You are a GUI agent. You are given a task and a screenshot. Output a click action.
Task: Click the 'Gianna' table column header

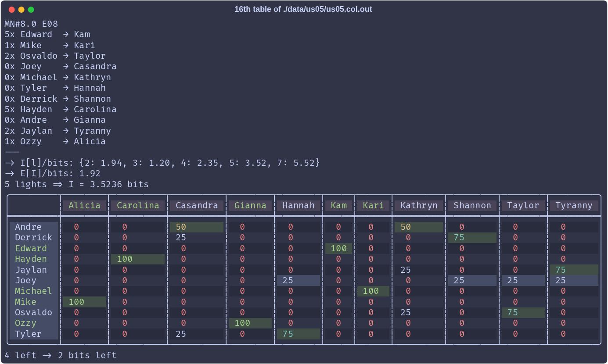click(x=250, y=205)
